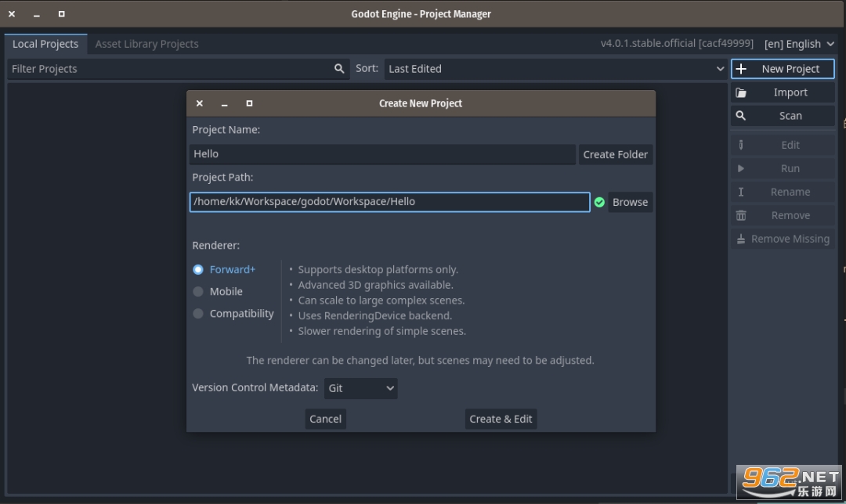Screen dimensions: 846x504
Task: Switch to the Asset Library Projects tab
Action: pos(146,44)
